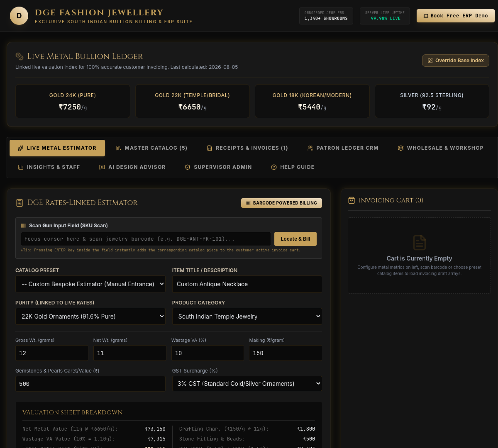Click the sparkle icon on Live Metal Estimator tab
498x448 pixels.
[x=20, y=148]
